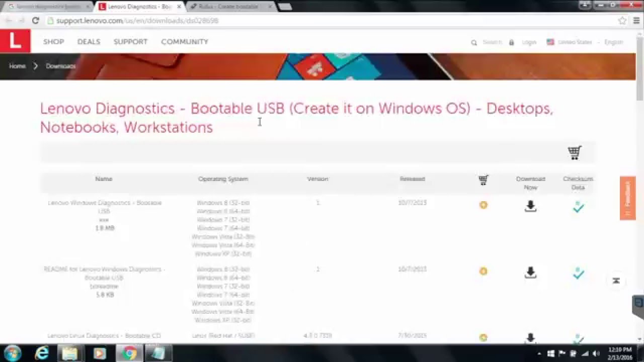Open the Windows Start button
Viewport: 644px width, 362px height.
(x=12, y=353)
